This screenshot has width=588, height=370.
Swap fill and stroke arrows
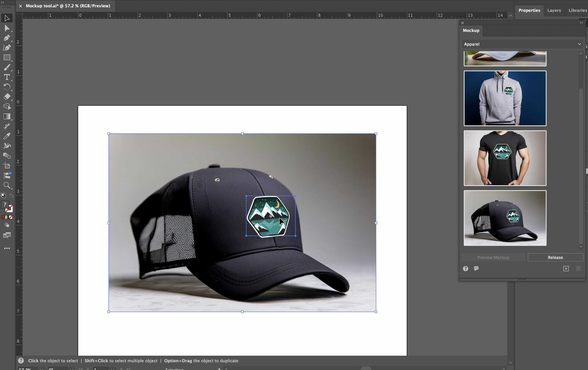[11, 196]
